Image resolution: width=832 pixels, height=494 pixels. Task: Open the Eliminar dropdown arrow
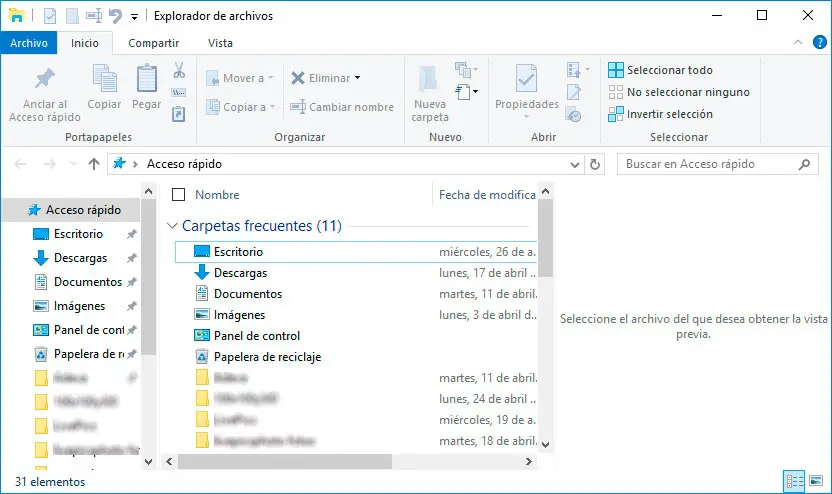point(358,78)
